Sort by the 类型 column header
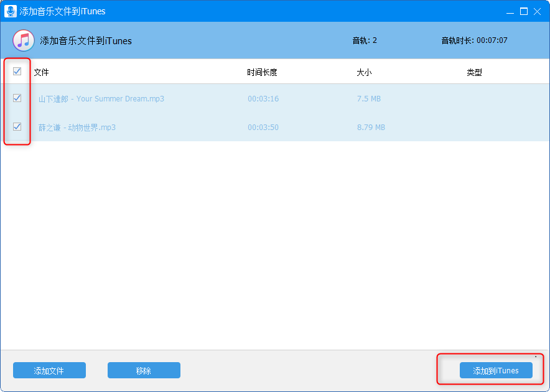This screenshot has height=392, width=550. (474, 72)
